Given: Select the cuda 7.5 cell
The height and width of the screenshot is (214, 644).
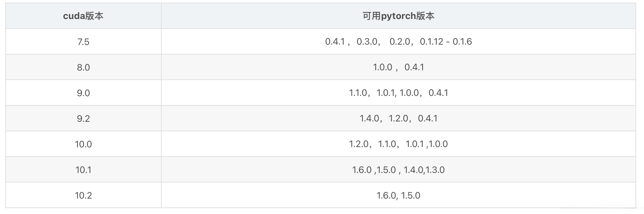Looking at the screenshot, I should tap(83, 42).
